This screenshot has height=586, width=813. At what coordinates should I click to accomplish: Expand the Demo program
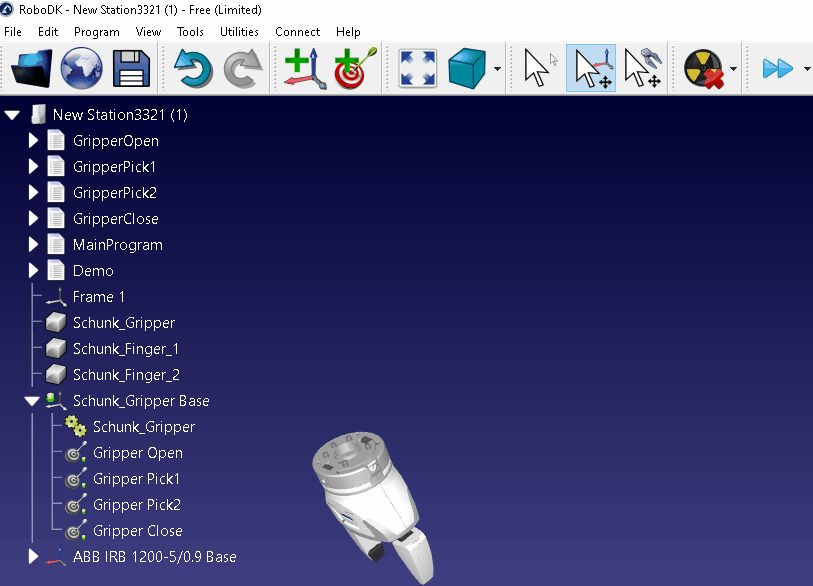click(x=33, y=270)
